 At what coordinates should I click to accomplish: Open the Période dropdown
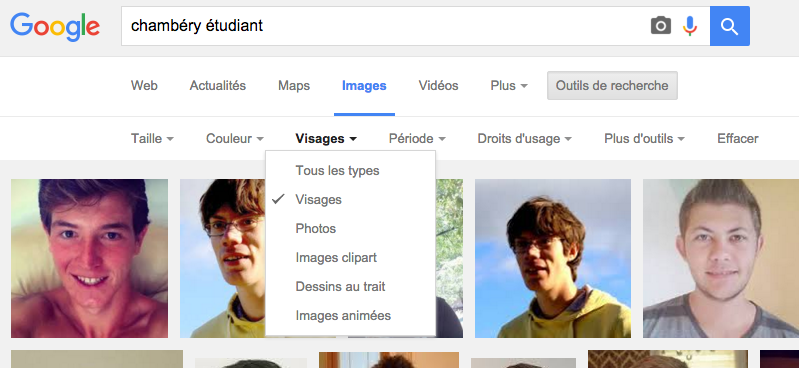coord(417,139)
